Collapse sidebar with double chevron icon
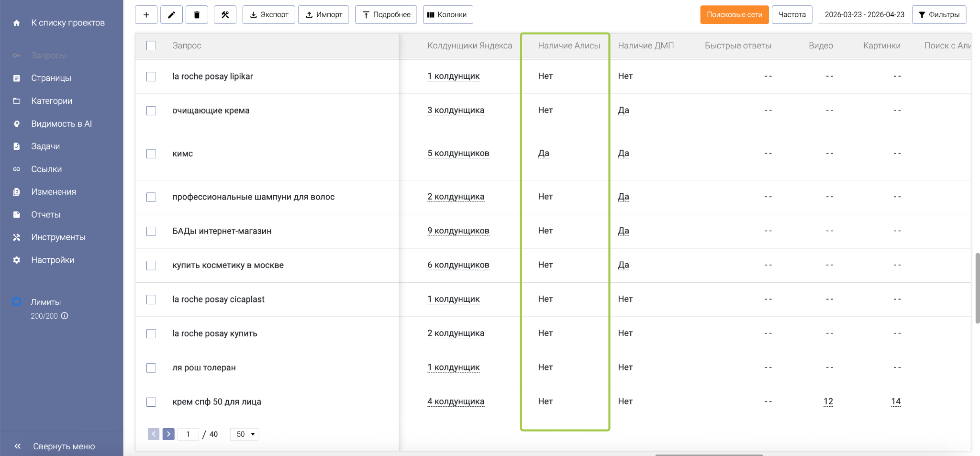Screen dimensions: 980x456 click(x=18, y=446)
